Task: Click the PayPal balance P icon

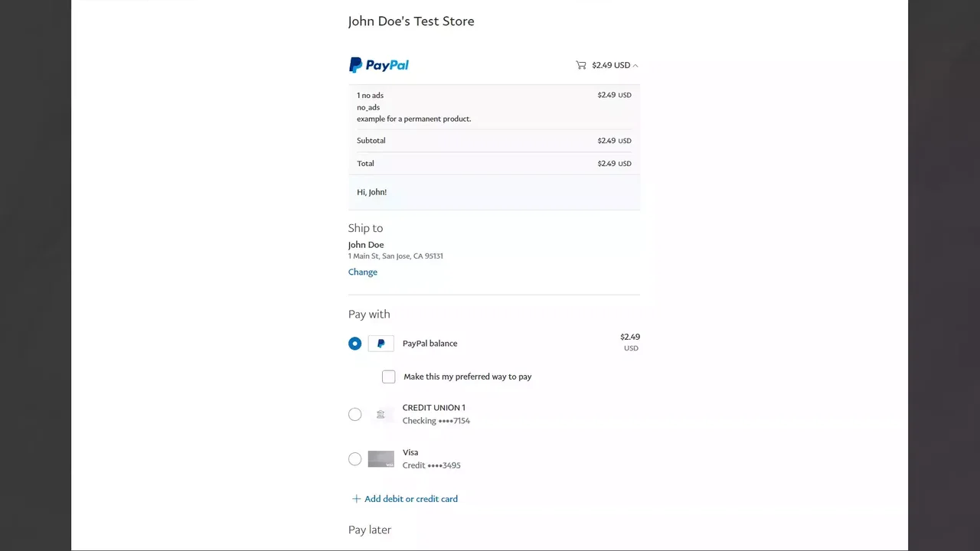Action: (381, 344)
